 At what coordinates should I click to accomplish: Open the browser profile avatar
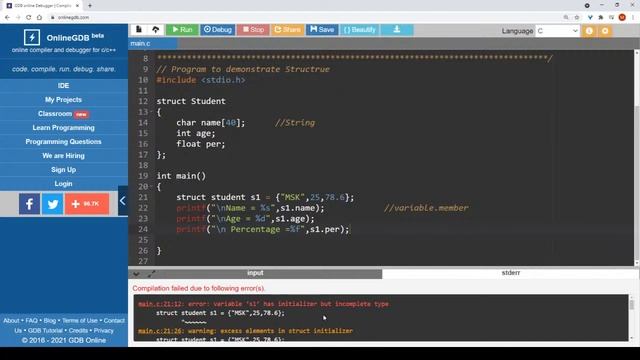pyautogui.click(x=622, y=17)
